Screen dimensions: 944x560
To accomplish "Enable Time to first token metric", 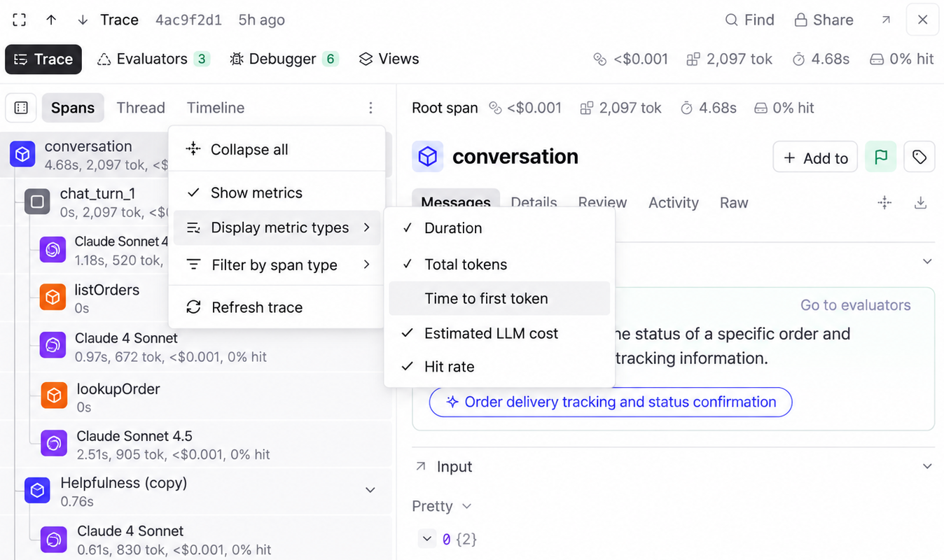I will point(499,298).
